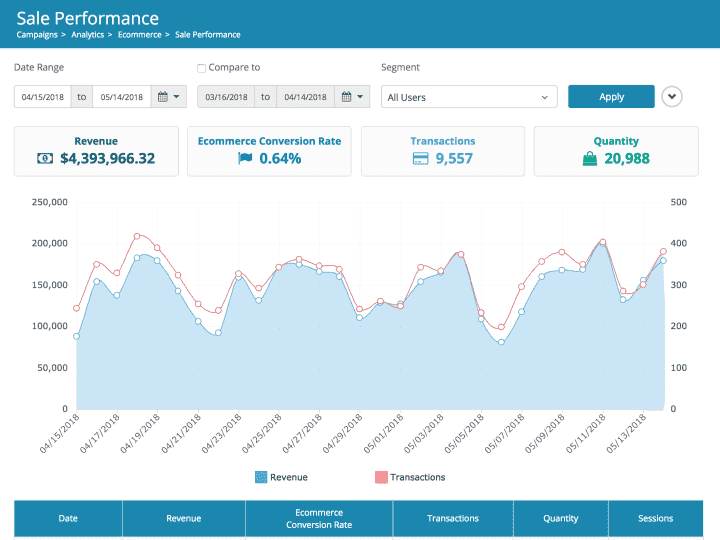Click the 04/15/2018 start date field
The image size is (720, 540).
[42, 97]
